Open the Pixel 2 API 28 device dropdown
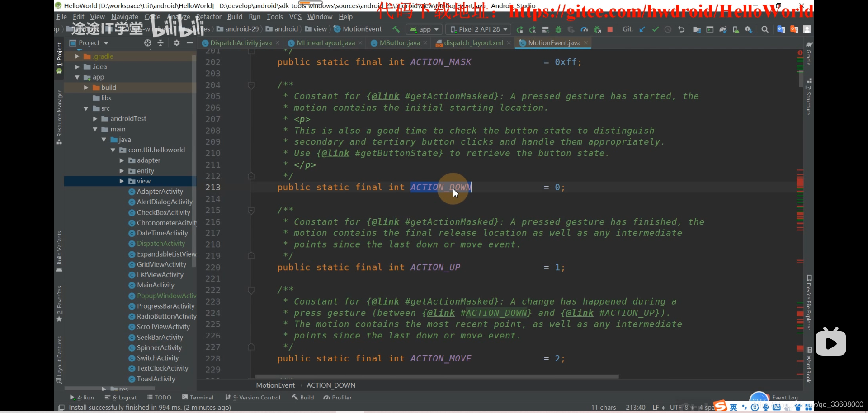 click(x=479, y=29)
